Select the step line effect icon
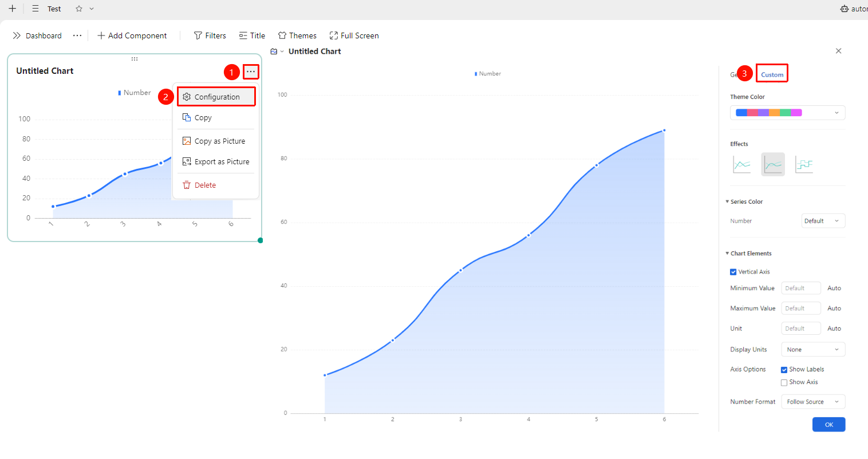 pyautogui.click(x=804, y=164)
